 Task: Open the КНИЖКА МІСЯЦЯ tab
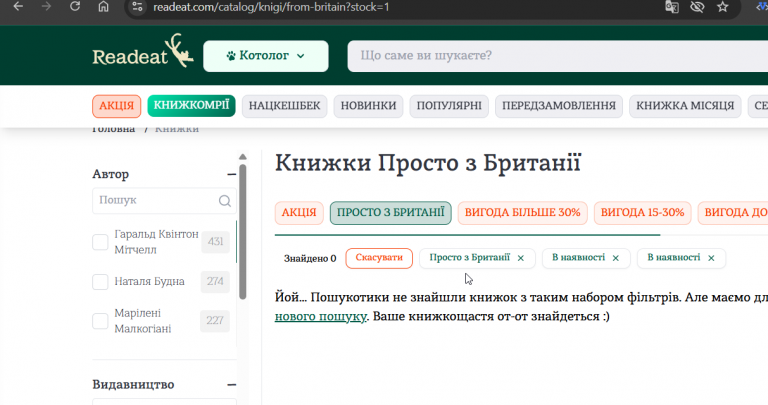click(685, 106)
